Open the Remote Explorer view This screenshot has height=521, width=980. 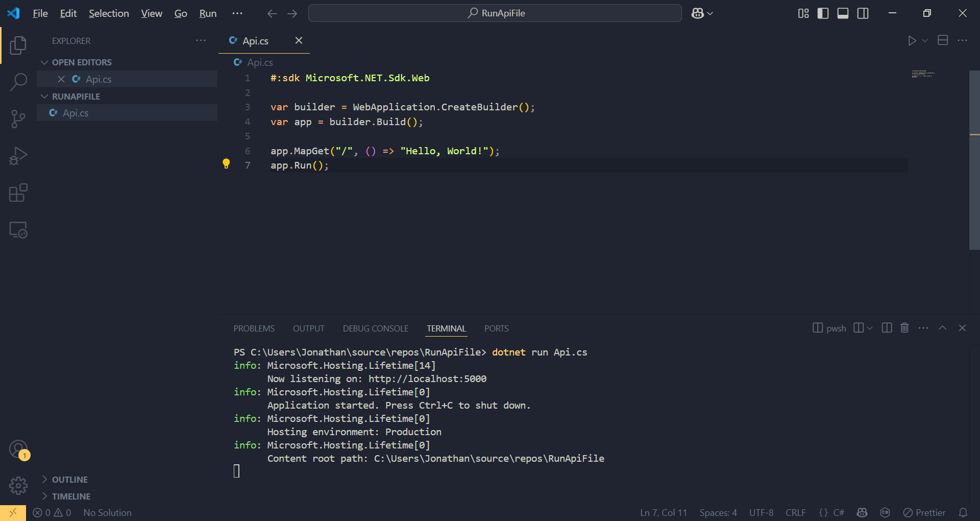tap(18, 230)
